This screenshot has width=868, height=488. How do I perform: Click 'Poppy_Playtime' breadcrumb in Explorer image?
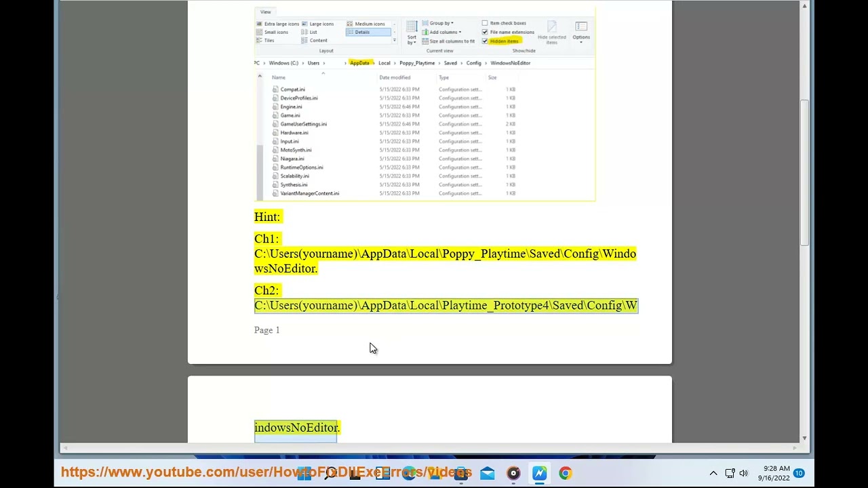click(x=417, y=63)
